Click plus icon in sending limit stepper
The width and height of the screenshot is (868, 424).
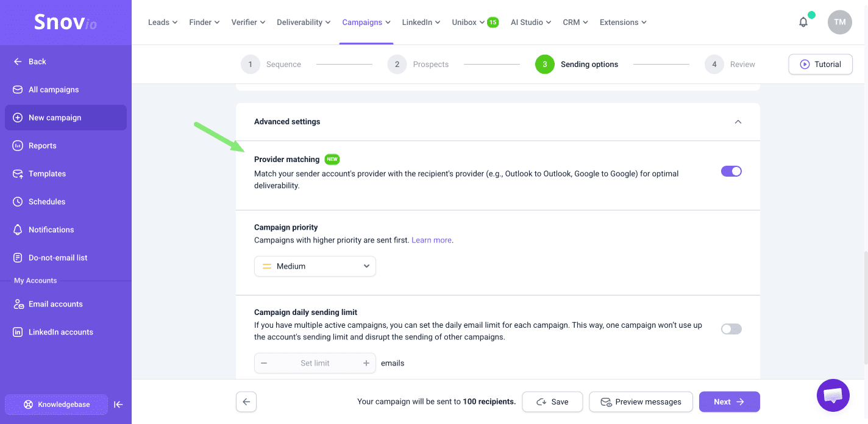[366, 363]
